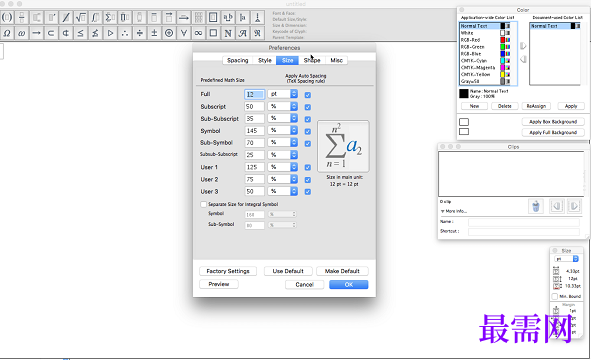Toggle auto spacing checkbox for User 3
Image resolution: width=591 pixels, height=360 pixels.
[x=308, y=192]
